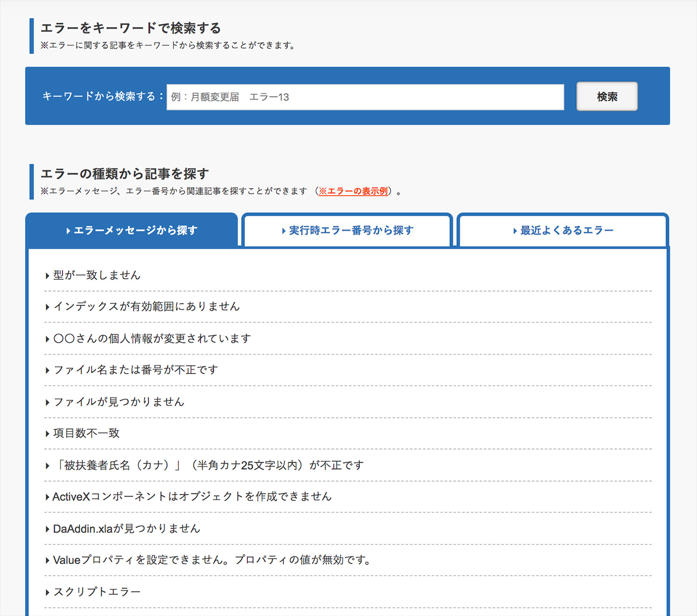This screenshot has height=616, width=697.
Task: Open the スクリプトエラー article
Action: pos(97,592)
